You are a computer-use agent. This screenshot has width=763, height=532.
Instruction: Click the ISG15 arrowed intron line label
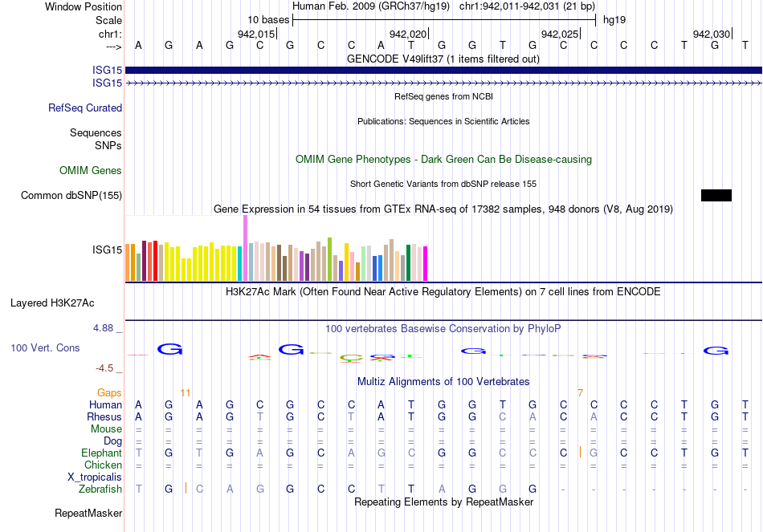107,83
